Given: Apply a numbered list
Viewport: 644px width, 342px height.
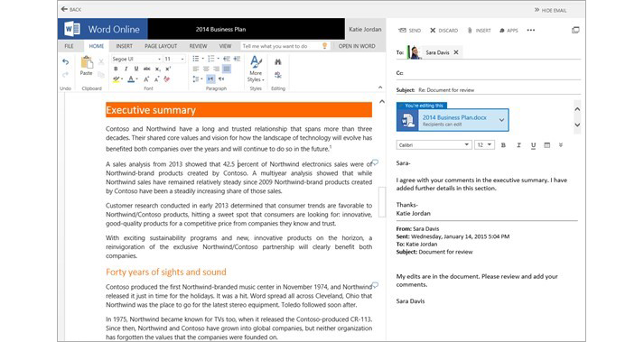Looking at the screenshot, I should tap(210, 59).
